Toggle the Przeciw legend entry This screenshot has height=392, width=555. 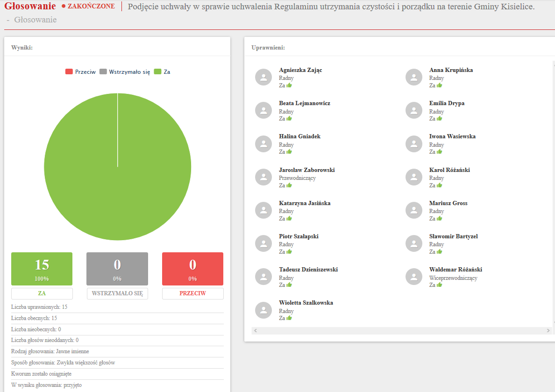pyautogui.click(x=81, y=72)
